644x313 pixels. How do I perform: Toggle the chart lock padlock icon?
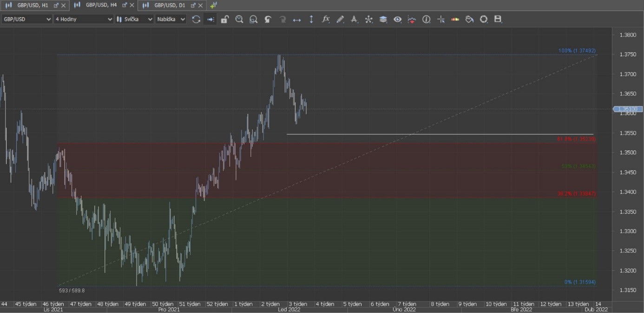pyautogui.click(x=225, y=20)
